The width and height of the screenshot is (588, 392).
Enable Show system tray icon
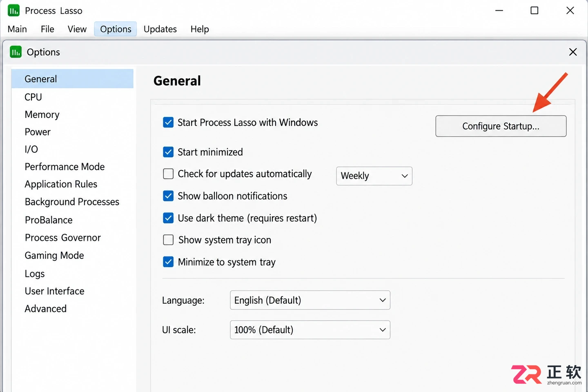(168, 240)
